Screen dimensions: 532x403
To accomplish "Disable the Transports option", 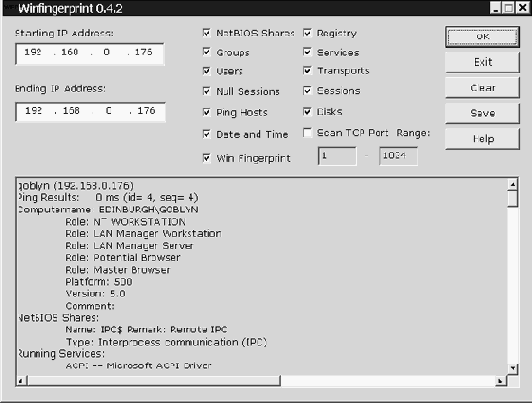I will click(x=307, y=71).
